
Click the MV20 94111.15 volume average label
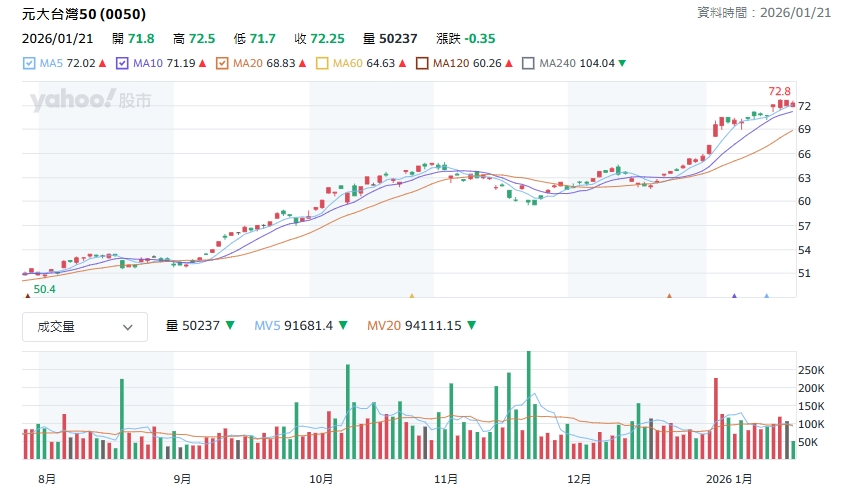click(413, 326)
